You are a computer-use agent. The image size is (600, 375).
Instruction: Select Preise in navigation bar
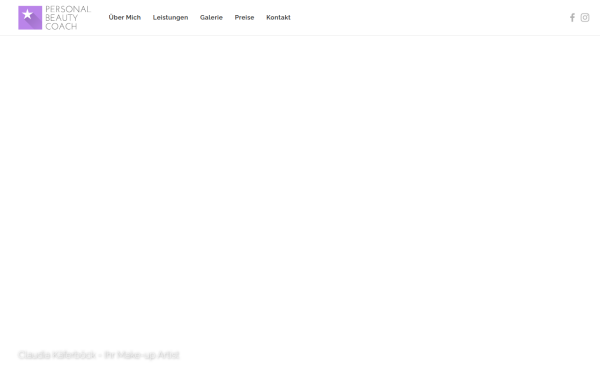tap(244, 17)
